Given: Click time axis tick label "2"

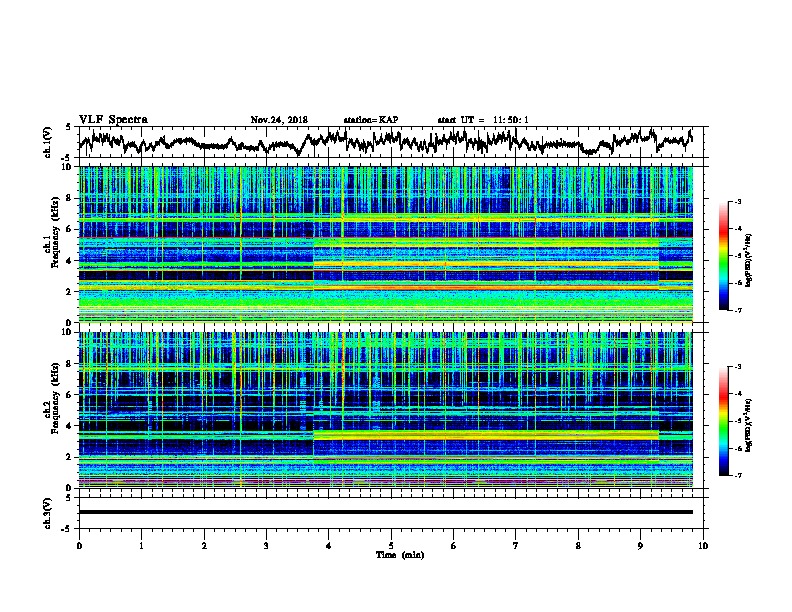Looking at the screenshot, I should tap(204, 546).
